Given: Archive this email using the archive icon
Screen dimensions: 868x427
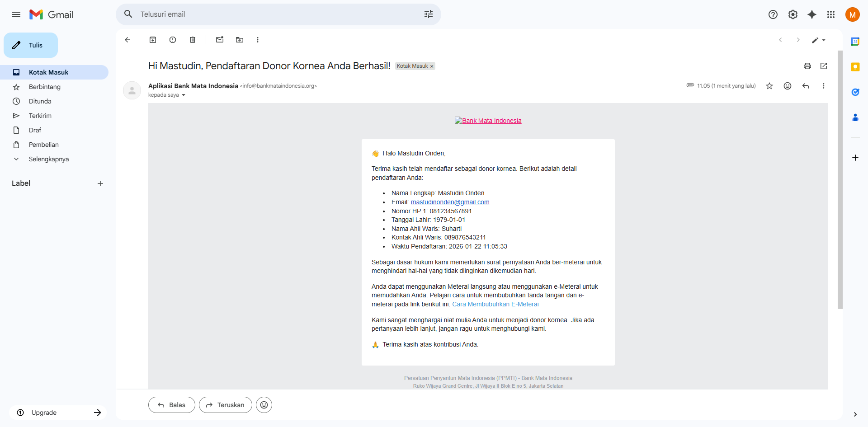Looking at the screenshot, I should pos(153,40).
